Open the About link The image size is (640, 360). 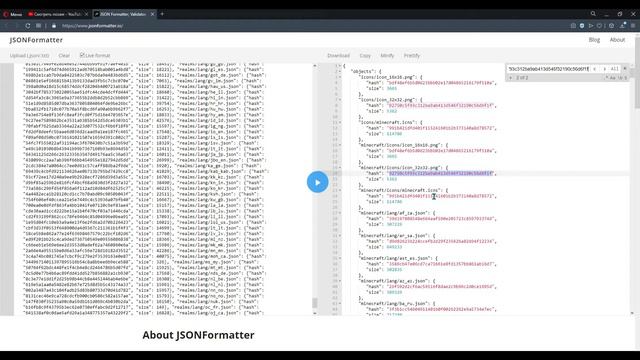[x=617, y=40]
